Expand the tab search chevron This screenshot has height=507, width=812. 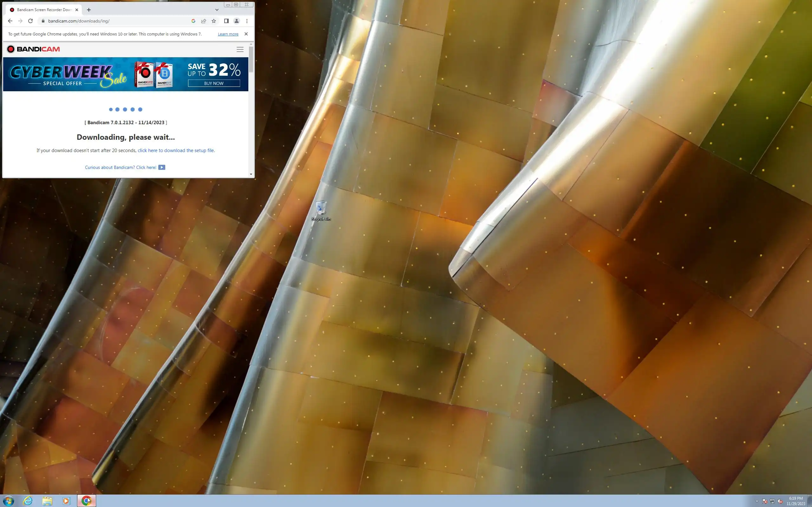(217, 10)
